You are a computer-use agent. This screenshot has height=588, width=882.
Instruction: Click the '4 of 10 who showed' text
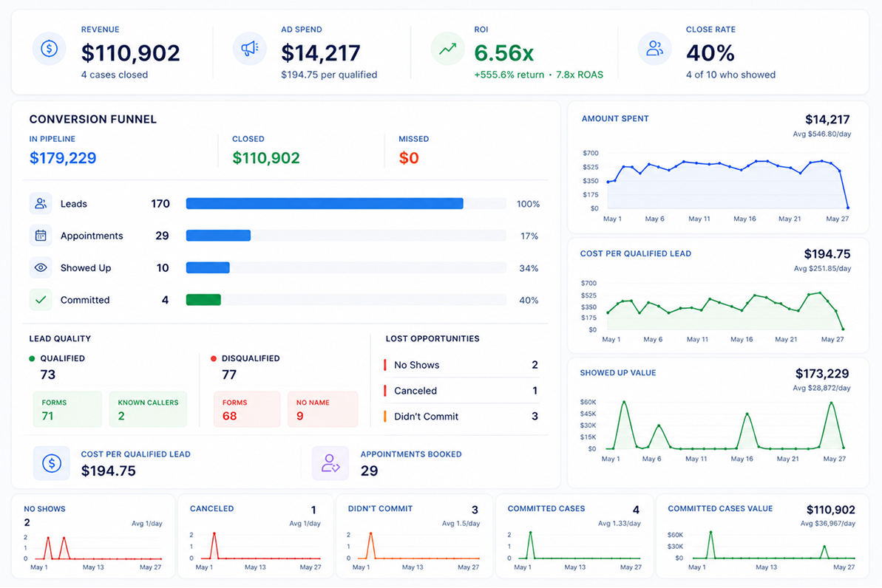point(730,75)
